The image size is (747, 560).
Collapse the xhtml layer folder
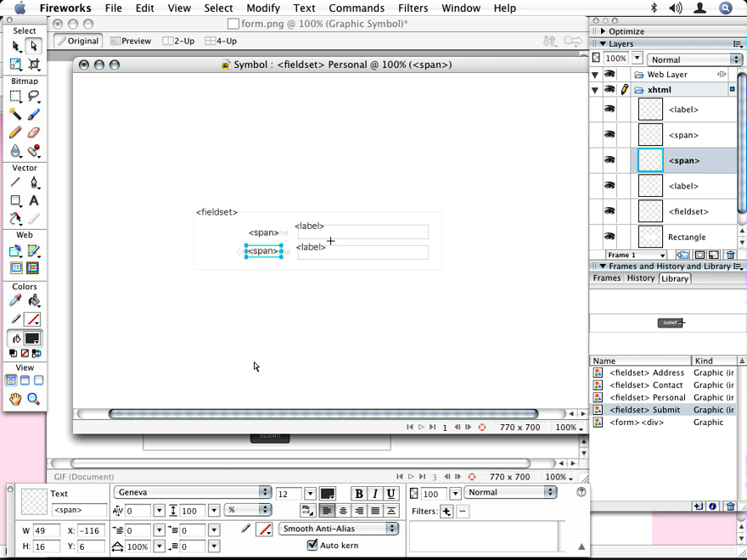tap(595, 90)
